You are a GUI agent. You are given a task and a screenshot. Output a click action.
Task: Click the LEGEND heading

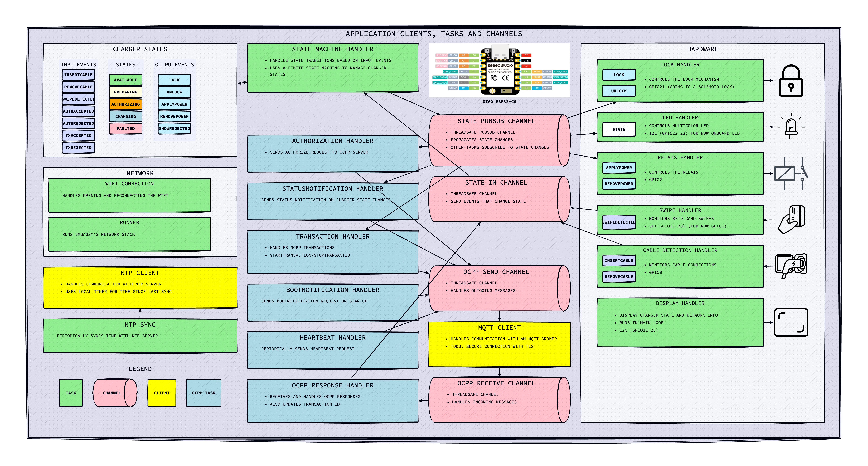coord(140,369)
